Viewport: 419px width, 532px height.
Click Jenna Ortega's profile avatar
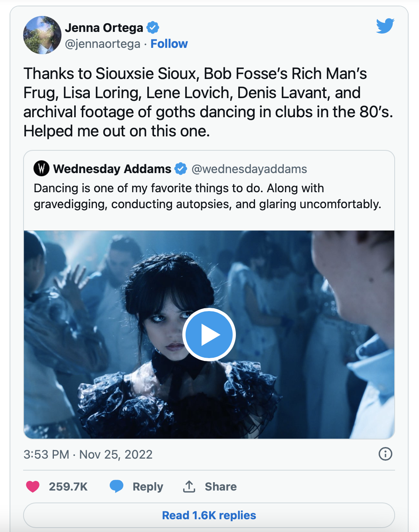coord(42,35)
